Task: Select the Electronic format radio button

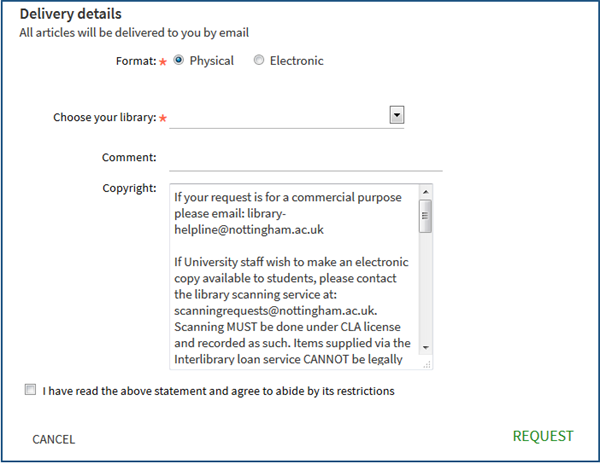Action: 259,60
